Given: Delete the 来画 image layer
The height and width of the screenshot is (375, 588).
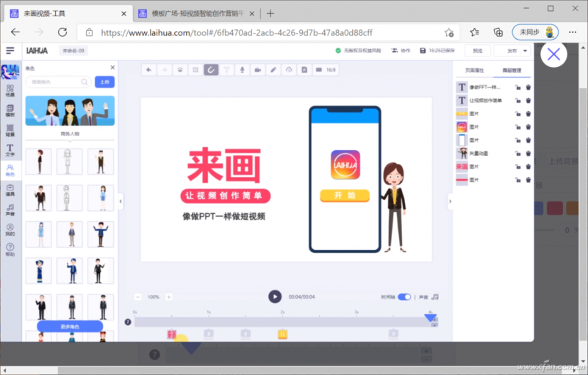Looking at the screenshot, I should (x=528, y=166).
